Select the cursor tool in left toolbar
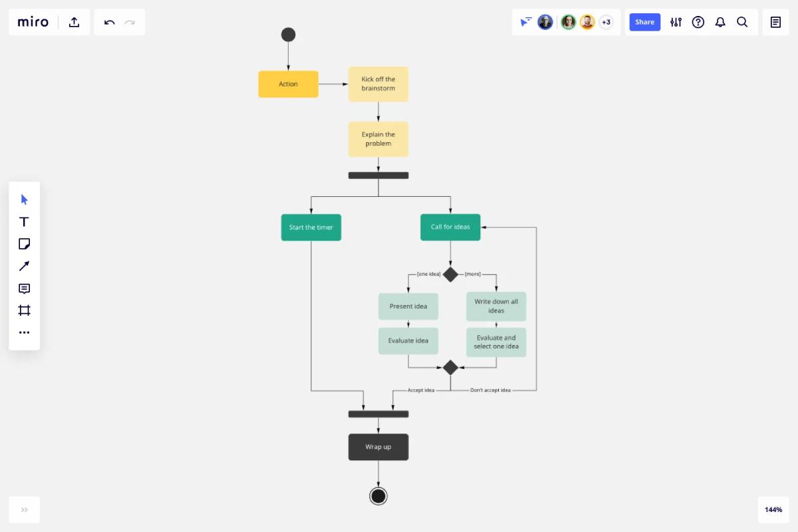This screenshot has height=532, width=798. click(25, 199)
